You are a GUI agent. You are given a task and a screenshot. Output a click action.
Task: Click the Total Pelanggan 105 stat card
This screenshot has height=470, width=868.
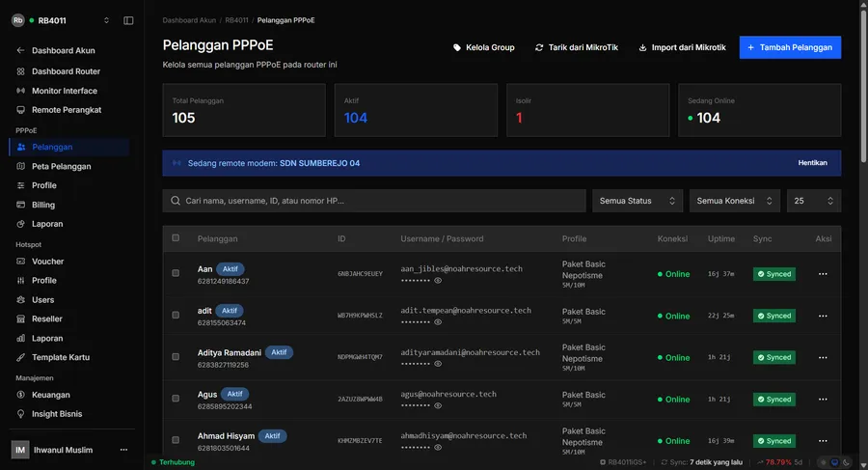coord(244,110)
